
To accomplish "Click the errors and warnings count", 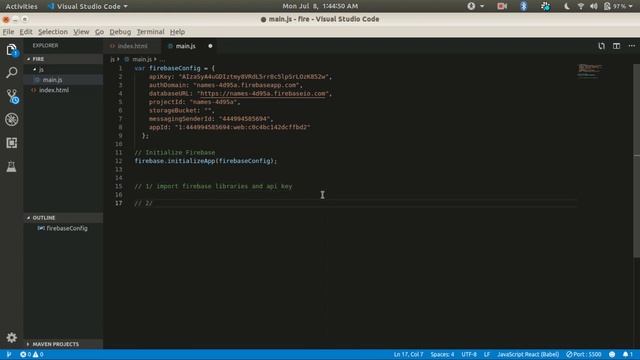I will [32, 354].
